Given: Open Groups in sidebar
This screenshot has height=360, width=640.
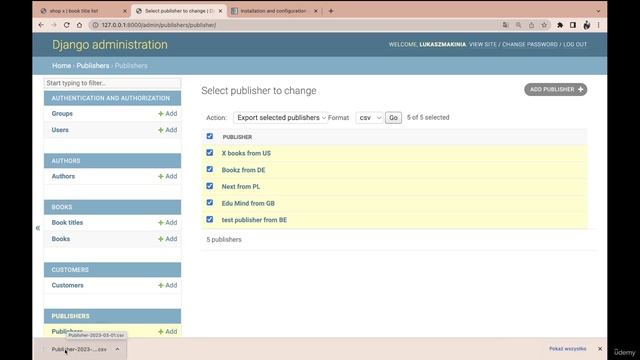Looking at the screenshot, I should 62,113.
